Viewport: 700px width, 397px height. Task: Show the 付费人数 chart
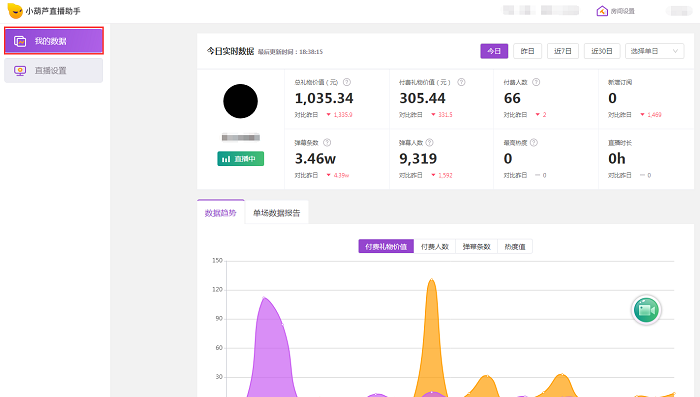pyautogui.click(x=434, y=247)
